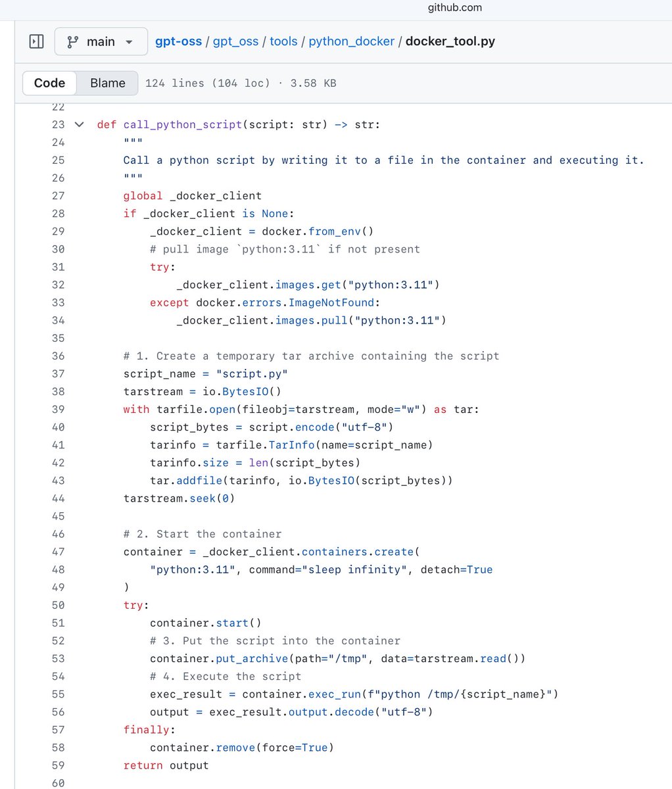The height and width of the screenshot is (789, 672).
Task: Open the python_docker folder breadcrumb
Action: pyautogui.click(x=351, y=41)
